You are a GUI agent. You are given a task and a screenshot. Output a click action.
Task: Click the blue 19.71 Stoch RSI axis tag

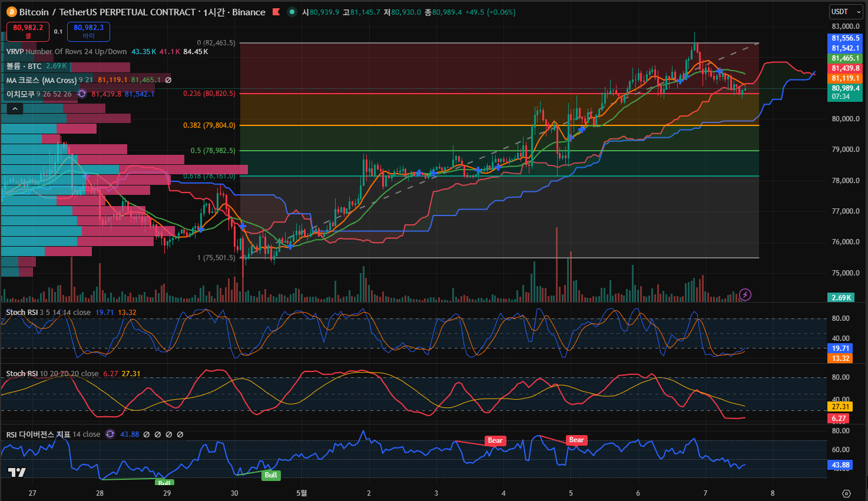[840, 349]
